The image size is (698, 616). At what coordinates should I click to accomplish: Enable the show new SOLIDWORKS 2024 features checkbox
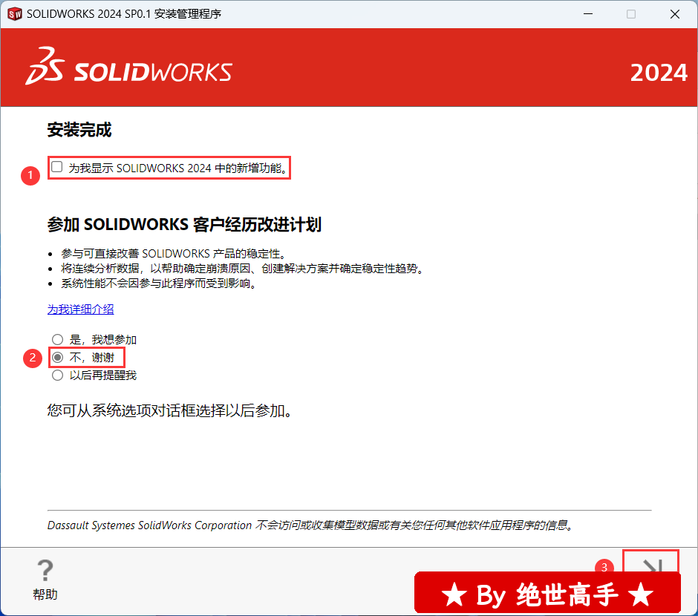(x=57, y=167)
